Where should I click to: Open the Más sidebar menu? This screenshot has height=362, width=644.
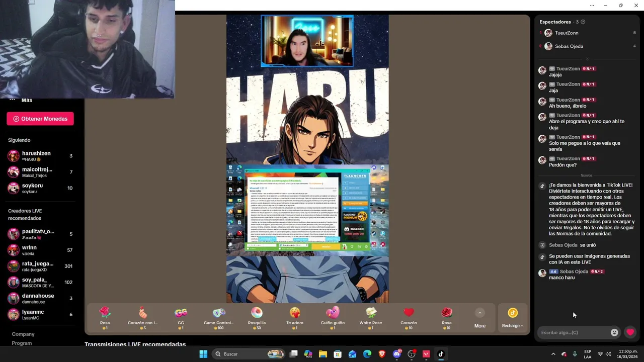[x=20, y=100]
